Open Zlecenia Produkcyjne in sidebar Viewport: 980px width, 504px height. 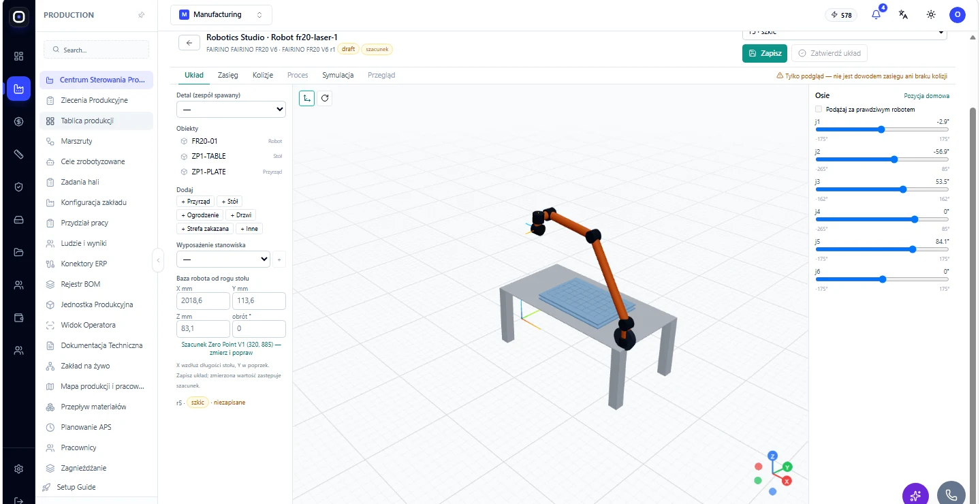click(96, 100)
